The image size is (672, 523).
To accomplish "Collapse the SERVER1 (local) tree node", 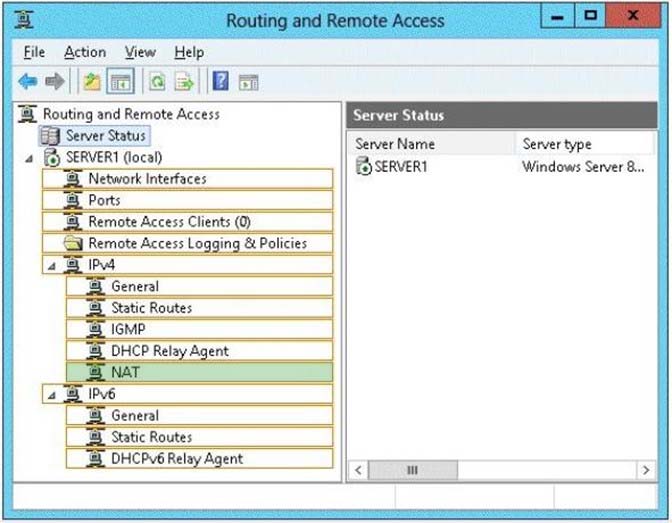I will pyautogui.click(x=29, y=159).
